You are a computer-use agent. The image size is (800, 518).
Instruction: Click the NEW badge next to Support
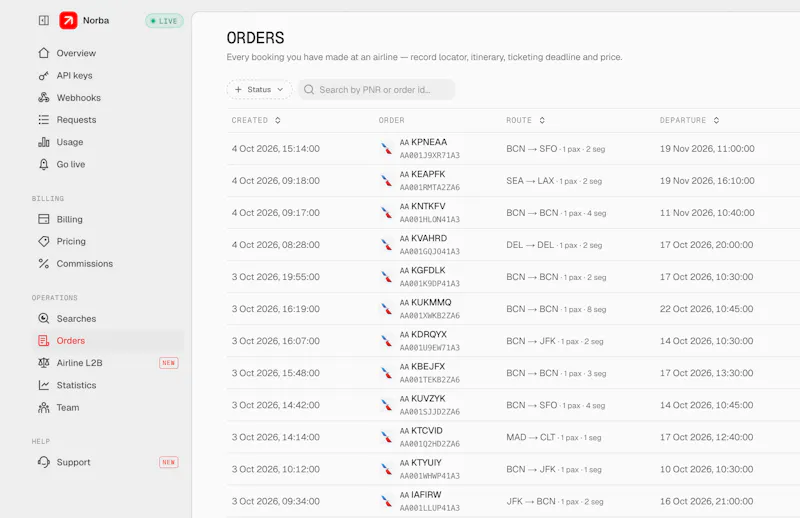pos(168,462)
